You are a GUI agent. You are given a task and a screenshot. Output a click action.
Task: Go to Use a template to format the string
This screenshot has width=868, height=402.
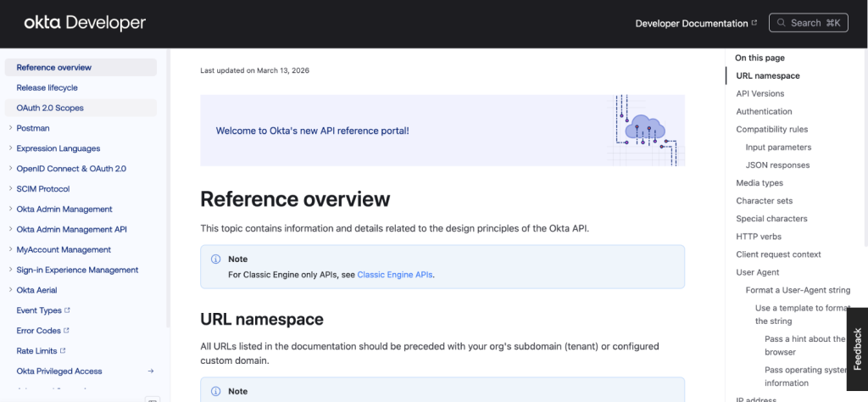(x=802, y=315)
